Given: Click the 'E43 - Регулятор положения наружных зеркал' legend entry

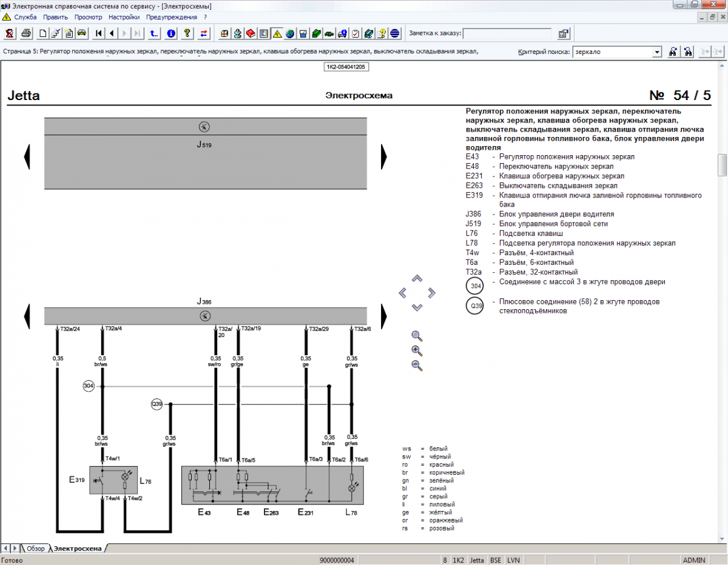Looking at the screenshot, I should [550, 156].
